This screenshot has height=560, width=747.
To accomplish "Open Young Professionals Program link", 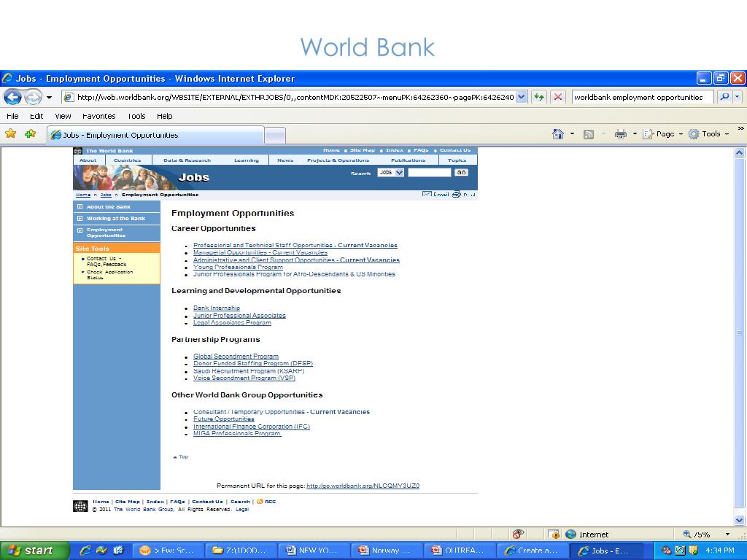I will (x=238, y=267).
